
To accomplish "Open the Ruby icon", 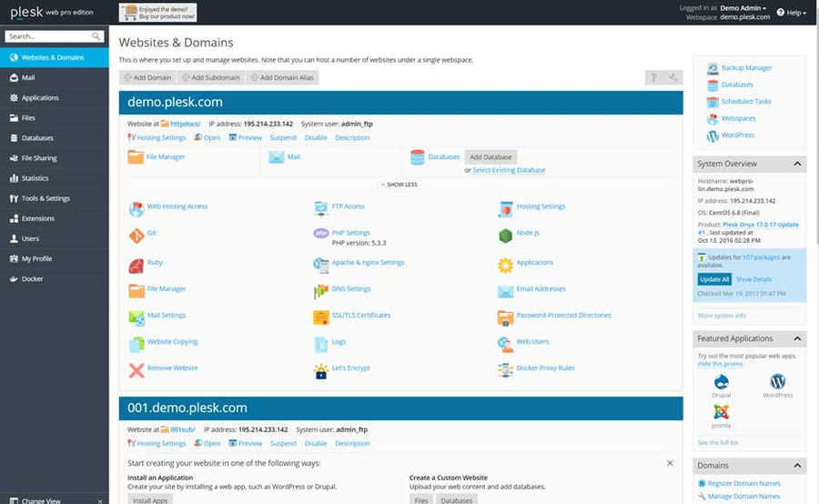I will (136, 266).
